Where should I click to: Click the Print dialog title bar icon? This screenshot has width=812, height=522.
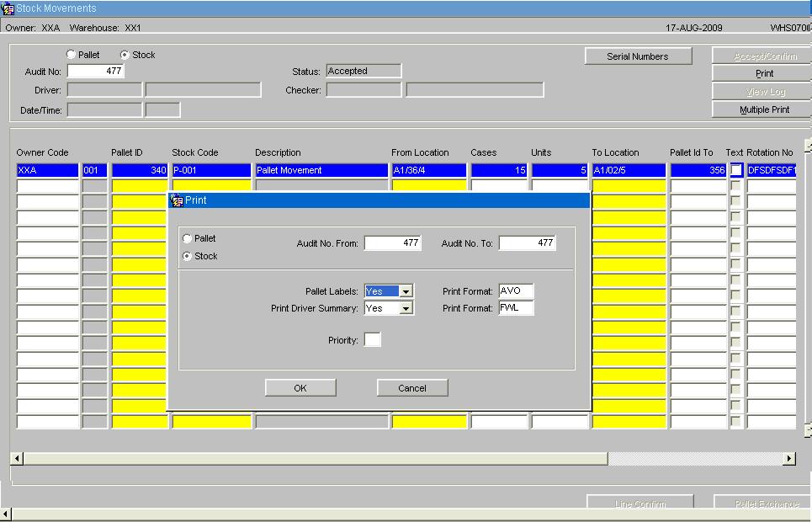[177, 200]
